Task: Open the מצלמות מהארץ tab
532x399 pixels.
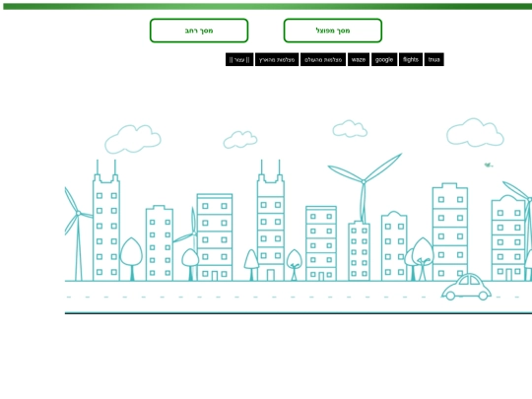Action: click(x=277, y=60)
